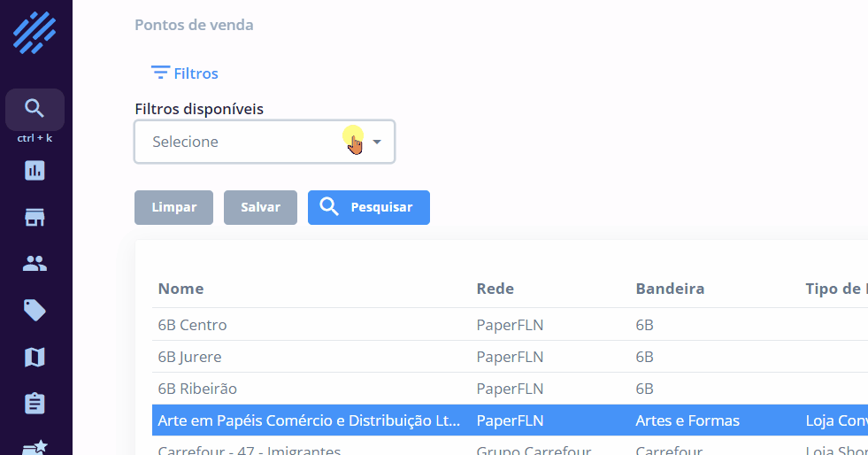Click the filter funnel icon beside Filtros
868x455 pixels.
(160, 73)
